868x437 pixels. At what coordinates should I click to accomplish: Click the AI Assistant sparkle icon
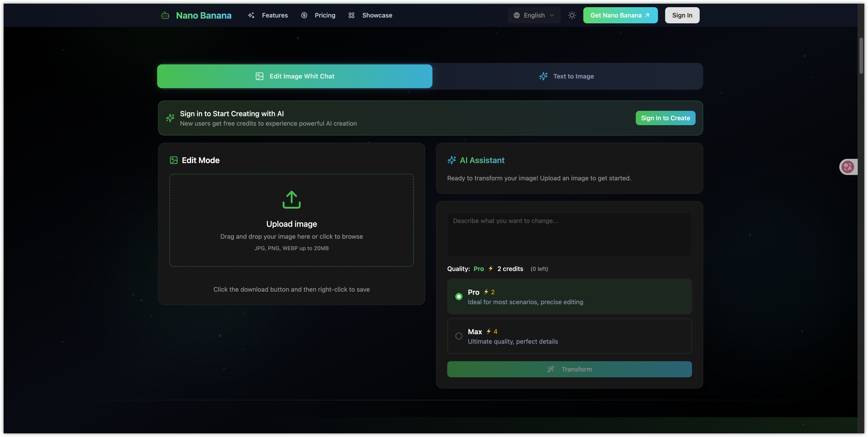pos(451,160)
